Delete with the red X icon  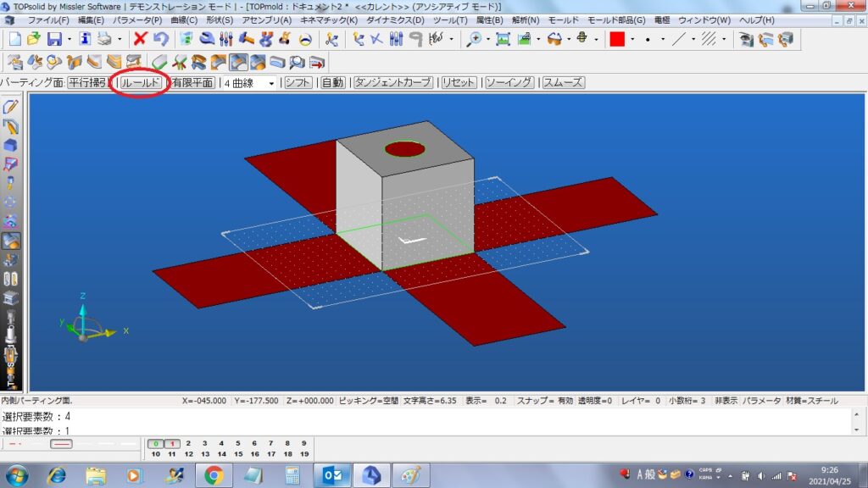pyautogui.click(x=140, y=39)
